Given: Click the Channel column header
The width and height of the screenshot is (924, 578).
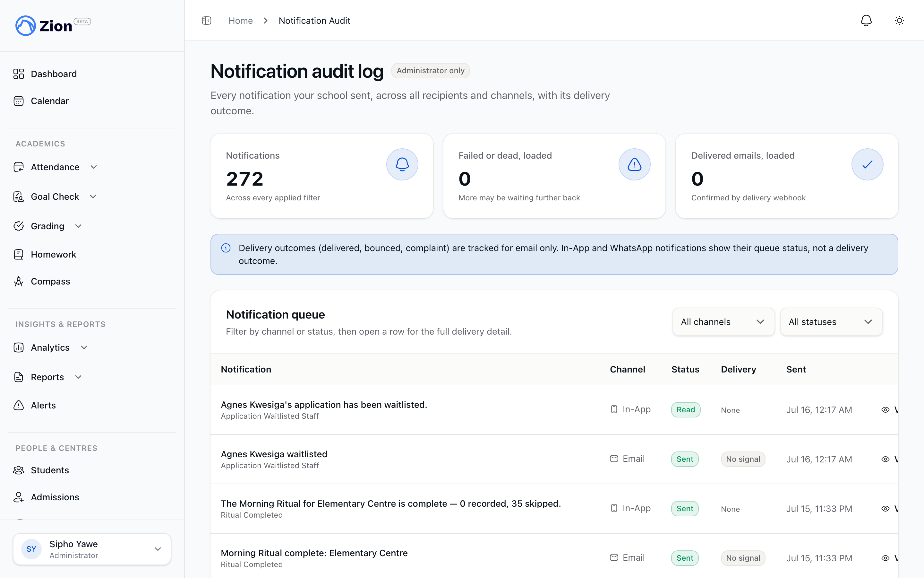Looking at the screenshot, I should point(627,369).
